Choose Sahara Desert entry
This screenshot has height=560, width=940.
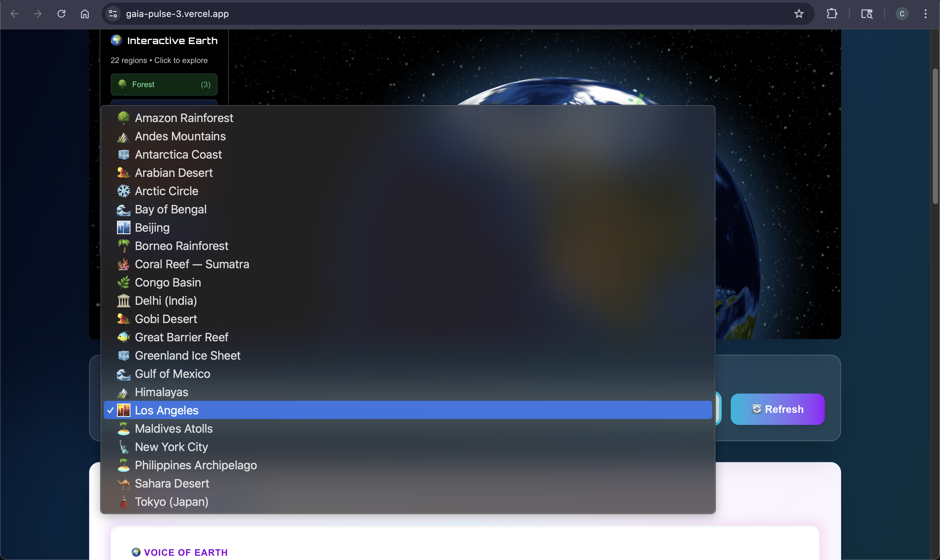click(x=172, y=483)
